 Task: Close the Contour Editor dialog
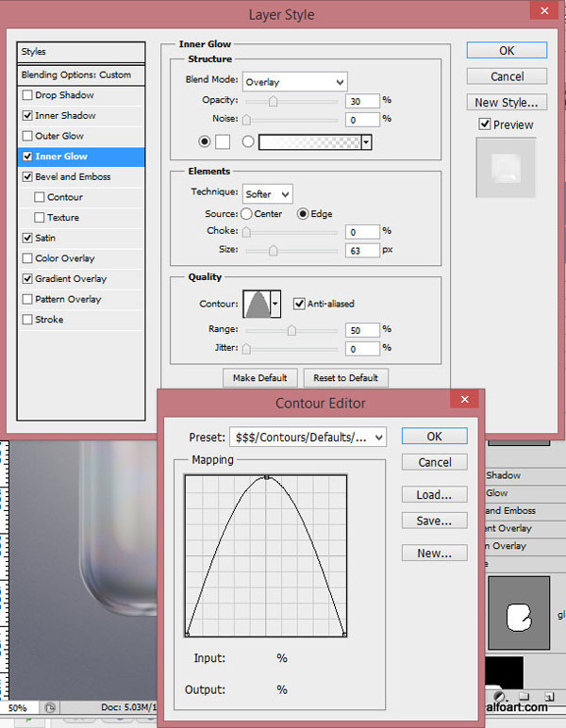click(464, 399)
